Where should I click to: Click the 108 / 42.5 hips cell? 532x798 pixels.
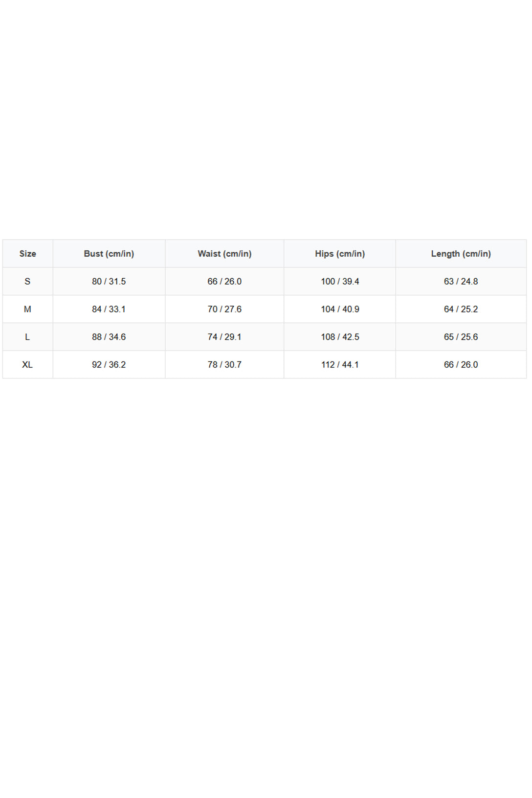tap(340, 337)
